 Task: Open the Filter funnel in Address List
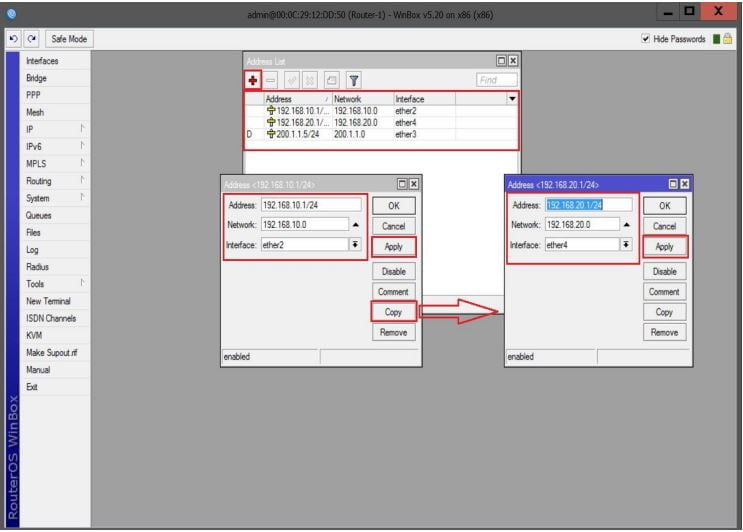coord(353,80)
